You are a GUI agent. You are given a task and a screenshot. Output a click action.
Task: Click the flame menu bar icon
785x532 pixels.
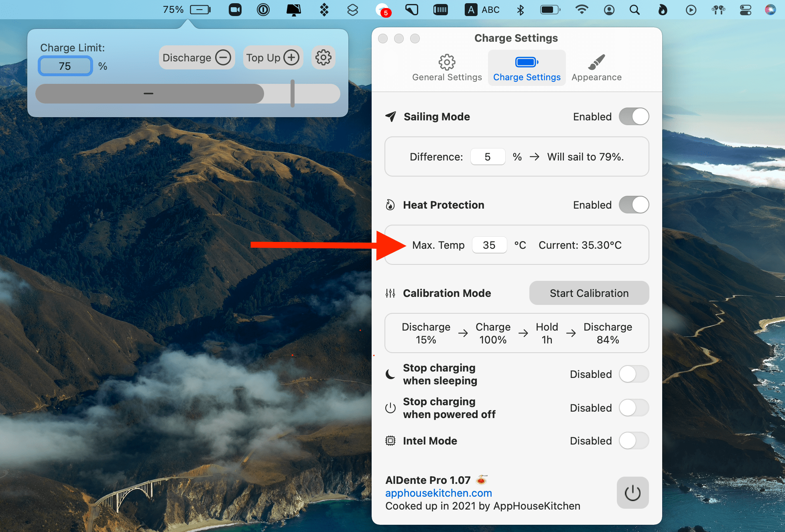point(663,10)
